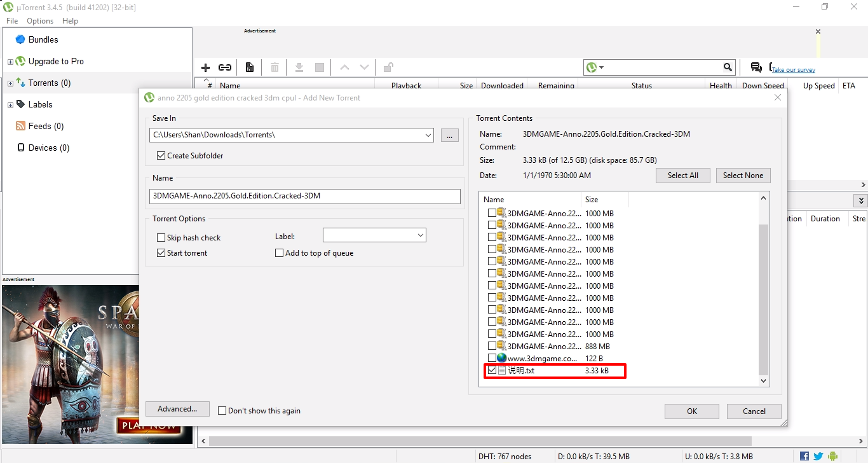Click Move Up Queue arrow icon
The image size is (868, 463).
point(344,67)
